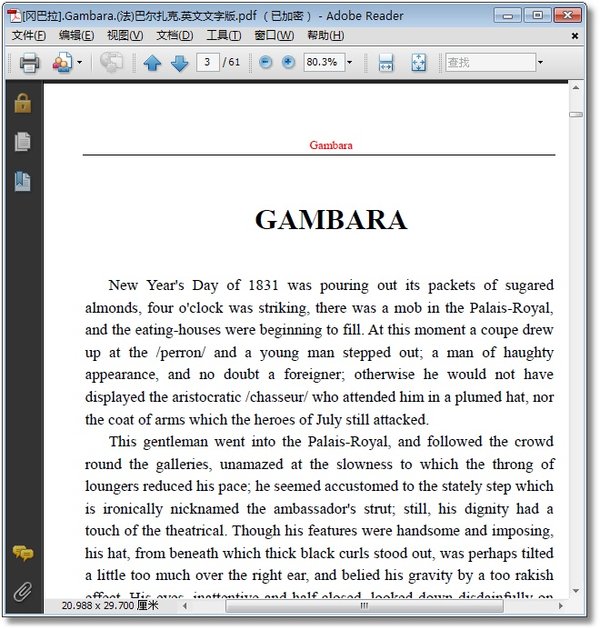
Task: Open the Attachments paperclip panel icon
Action: pyautogui.click(x=23, y=591)
